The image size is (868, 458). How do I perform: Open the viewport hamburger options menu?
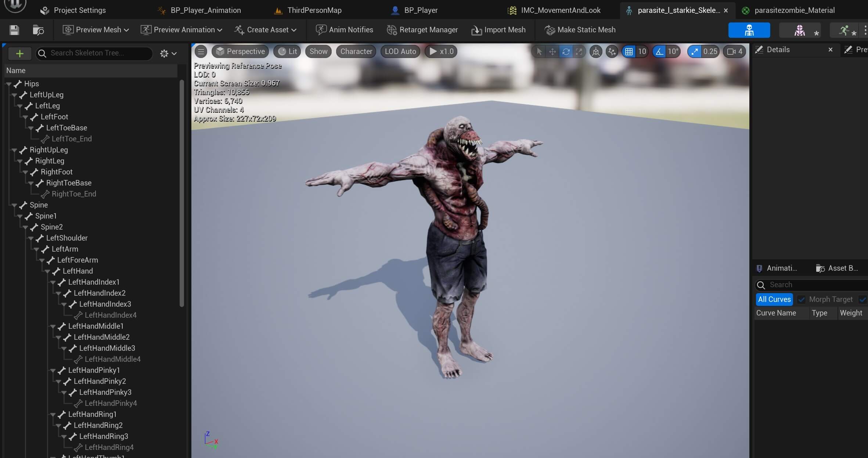click(201, 51)
